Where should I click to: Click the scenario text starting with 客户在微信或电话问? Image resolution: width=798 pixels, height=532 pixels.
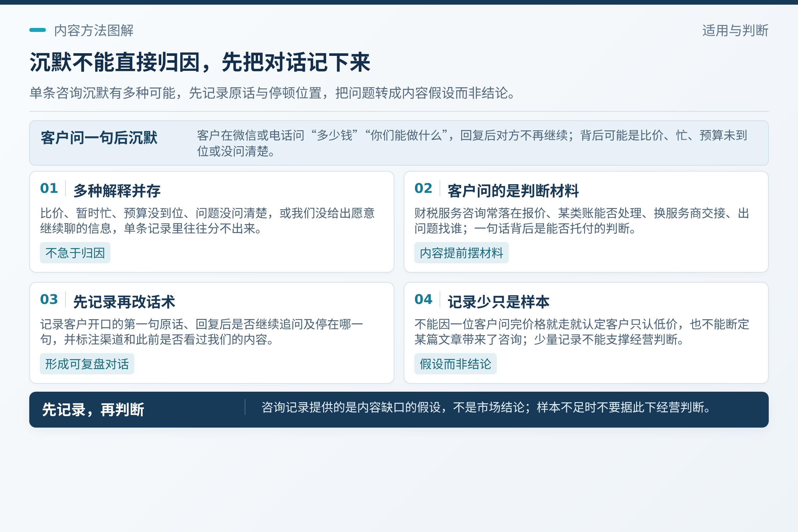(472, 143)
